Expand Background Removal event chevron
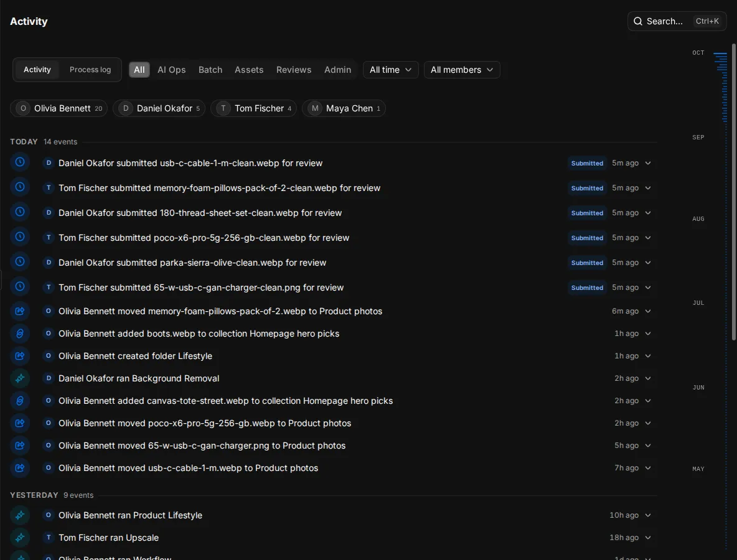The height and width of the screenshot is (560, 737). 648,378
